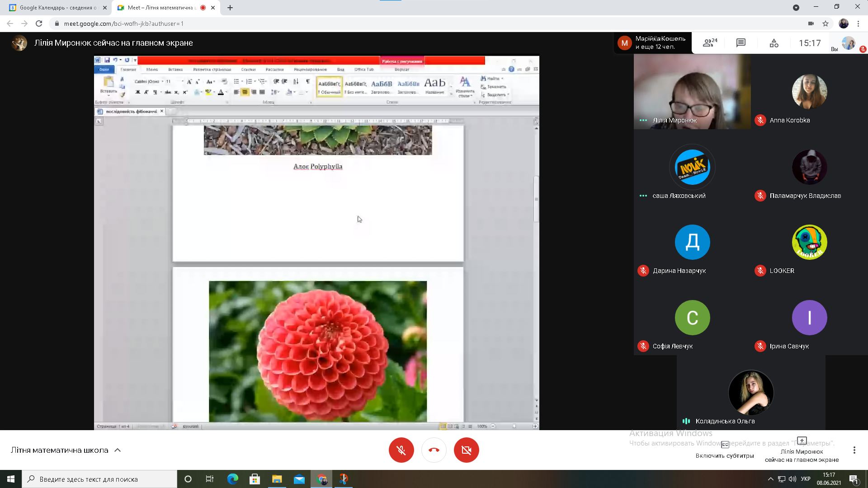Click the camera indicator in address bar

[811, 23]
